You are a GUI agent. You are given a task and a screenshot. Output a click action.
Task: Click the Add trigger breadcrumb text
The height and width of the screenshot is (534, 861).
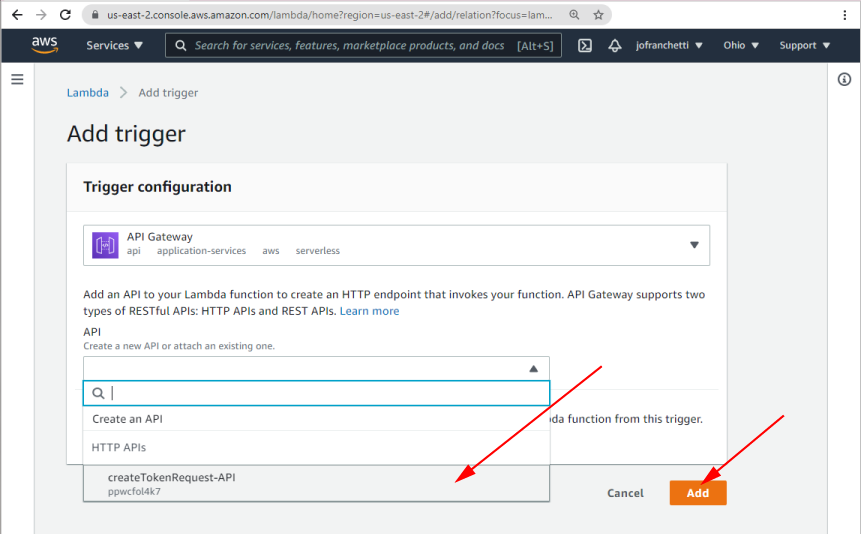pyautogui.click(x=168, y=93)
